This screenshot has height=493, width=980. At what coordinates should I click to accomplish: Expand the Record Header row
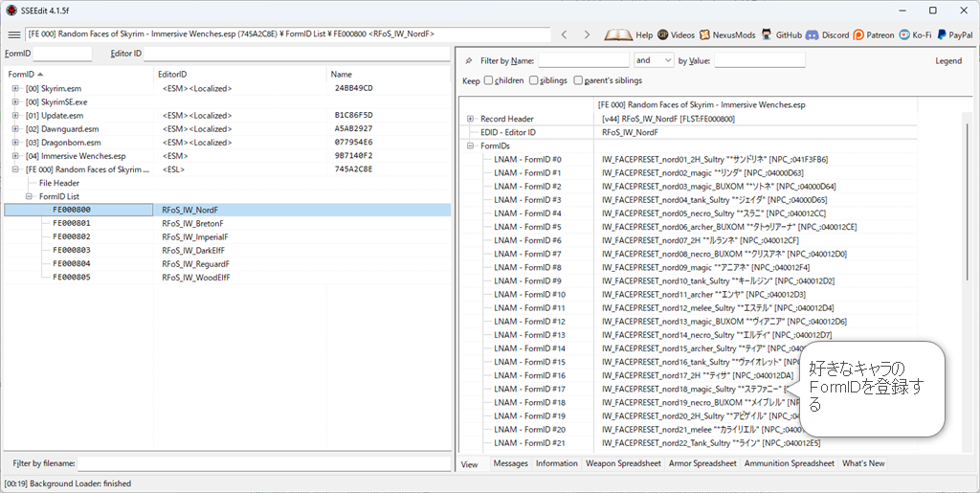470,119
